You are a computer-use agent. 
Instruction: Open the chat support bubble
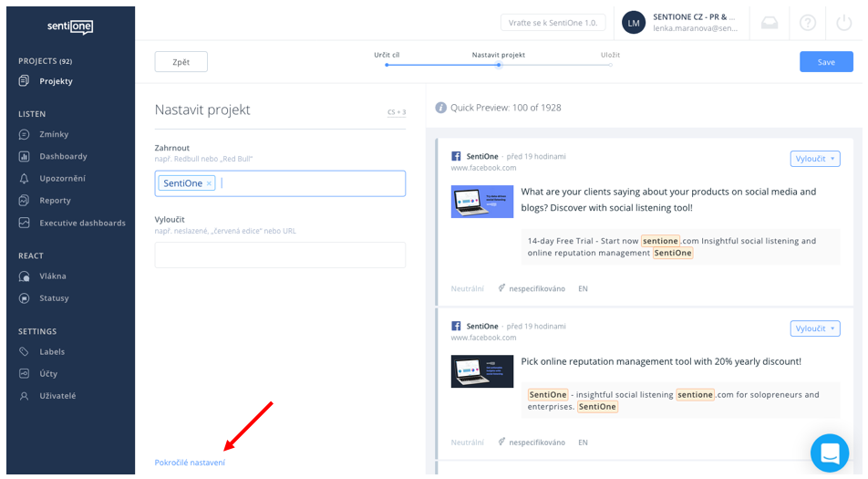(x=829, y=453)
